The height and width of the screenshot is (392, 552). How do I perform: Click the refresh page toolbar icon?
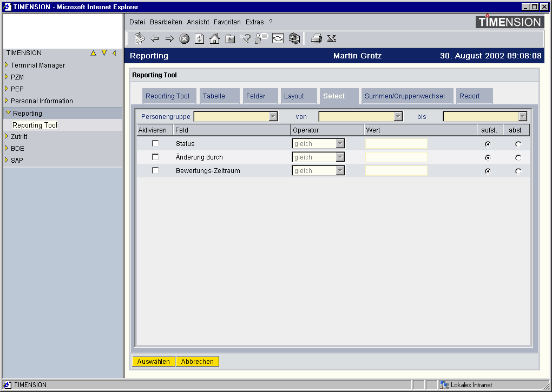click(x=200, y=38)
